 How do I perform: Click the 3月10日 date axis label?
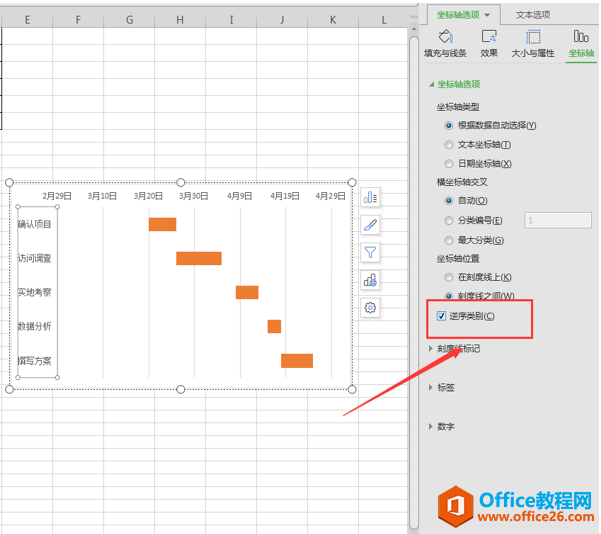point(102,196)
